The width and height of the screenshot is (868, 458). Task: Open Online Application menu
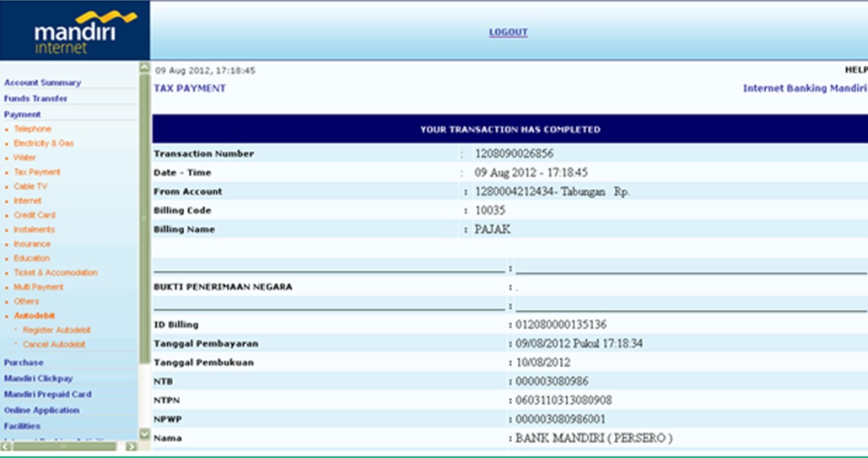pyautogui.click(x=41, y=411)
